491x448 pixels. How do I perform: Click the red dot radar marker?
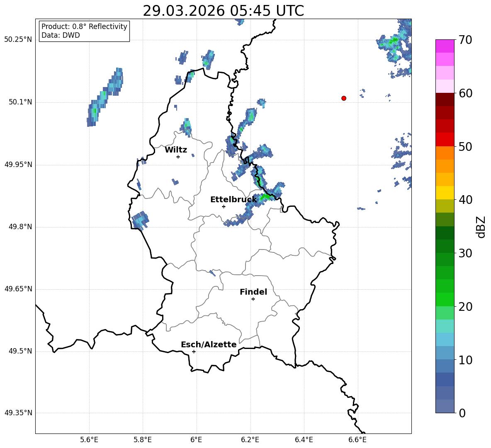coord(344,98)
